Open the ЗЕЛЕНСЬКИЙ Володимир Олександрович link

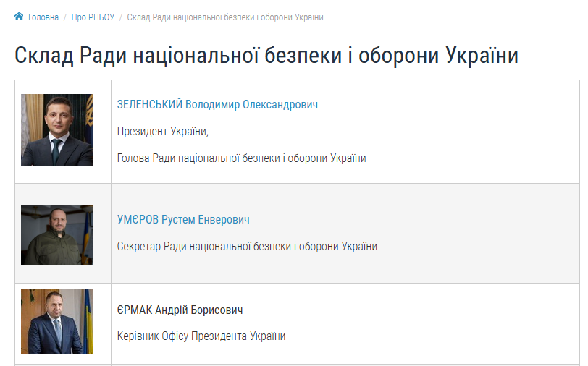(217, 105)
